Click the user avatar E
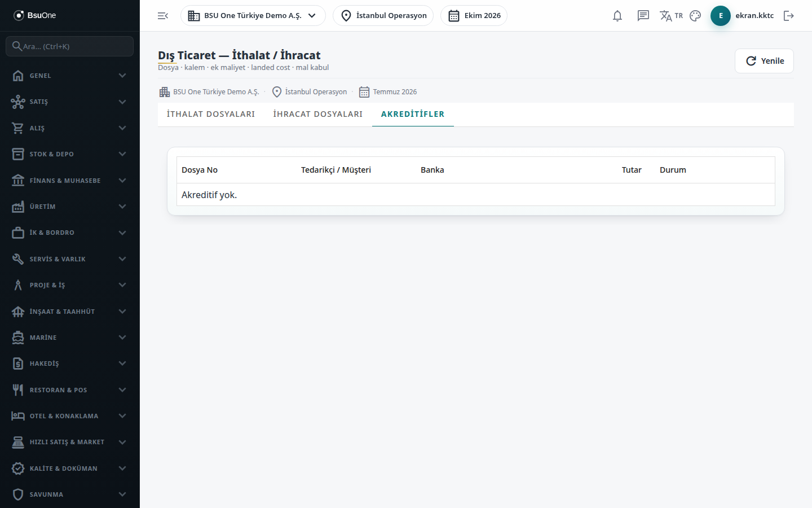The width and height of the screenshot is (812, 508). pos(721,16)
